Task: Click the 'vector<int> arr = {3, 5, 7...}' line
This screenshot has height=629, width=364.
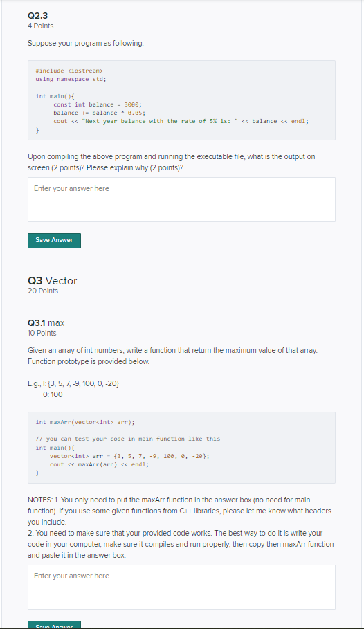Action: pos(129,456)
